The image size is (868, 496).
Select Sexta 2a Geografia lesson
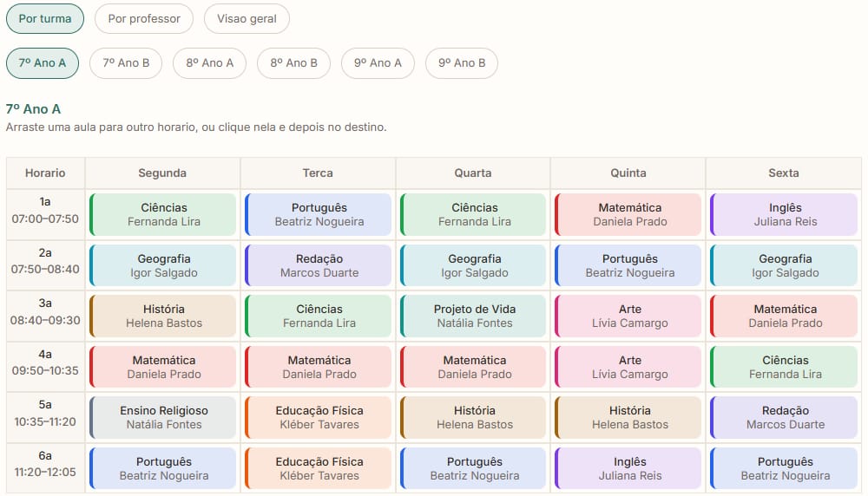click(x=784, y=265)
